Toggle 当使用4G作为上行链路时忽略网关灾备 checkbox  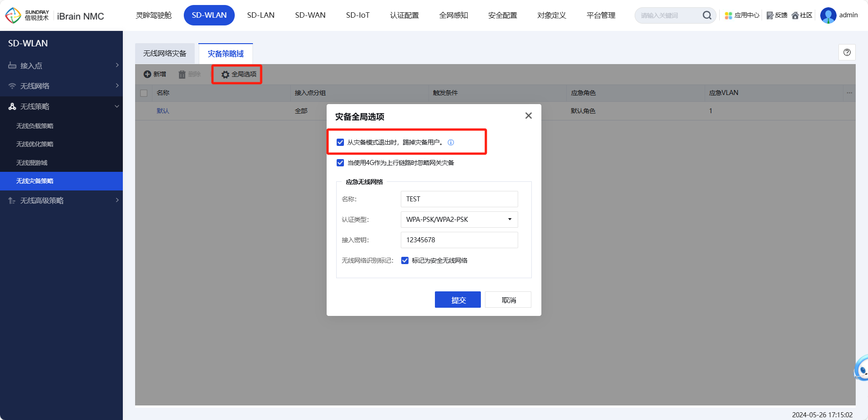point(340,163)
